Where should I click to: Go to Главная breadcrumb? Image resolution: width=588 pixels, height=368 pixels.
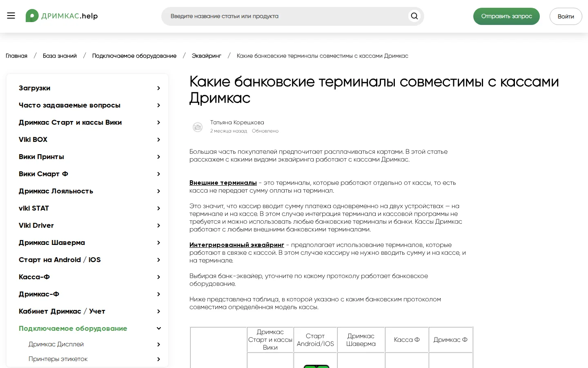coord(16,56)
